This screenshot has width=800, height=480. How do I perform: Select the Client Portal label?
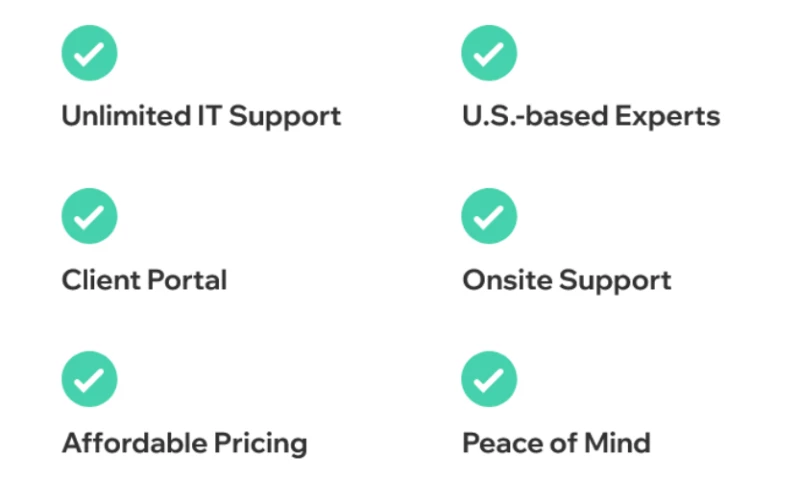click(144, 280)
